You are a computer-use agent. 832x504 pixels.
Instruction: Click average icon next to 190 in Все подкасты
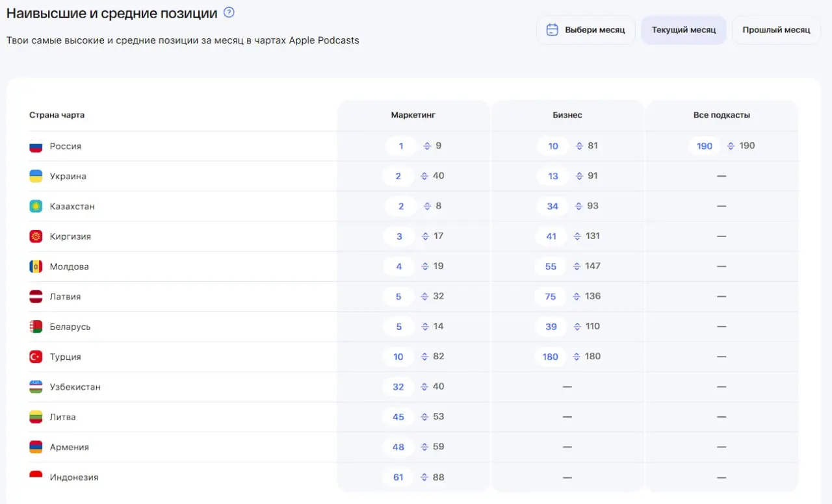click(x=731, y=146)
